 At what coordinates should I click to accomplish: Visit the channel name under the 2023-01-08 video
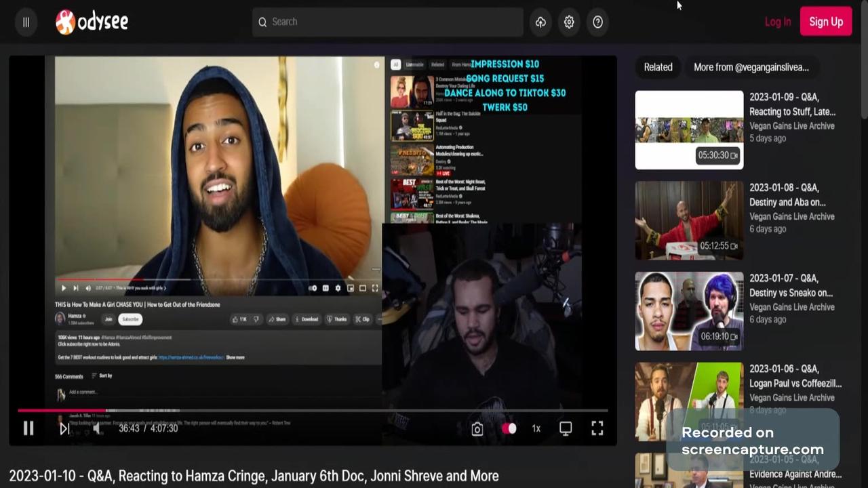tap(792, 217)
